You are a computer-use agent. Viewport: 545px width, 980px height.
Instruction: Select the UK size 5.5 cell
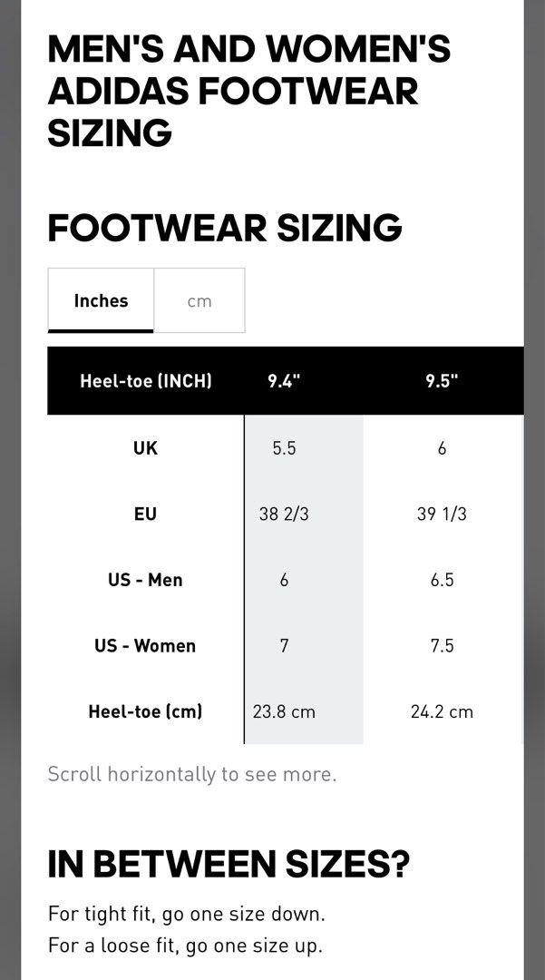284,448
